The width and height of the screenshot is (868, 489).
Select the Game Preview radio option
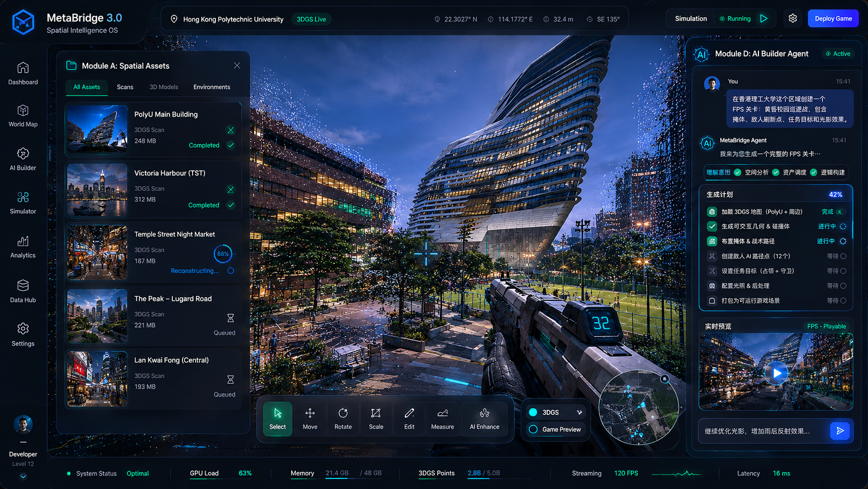coord(533,429)
